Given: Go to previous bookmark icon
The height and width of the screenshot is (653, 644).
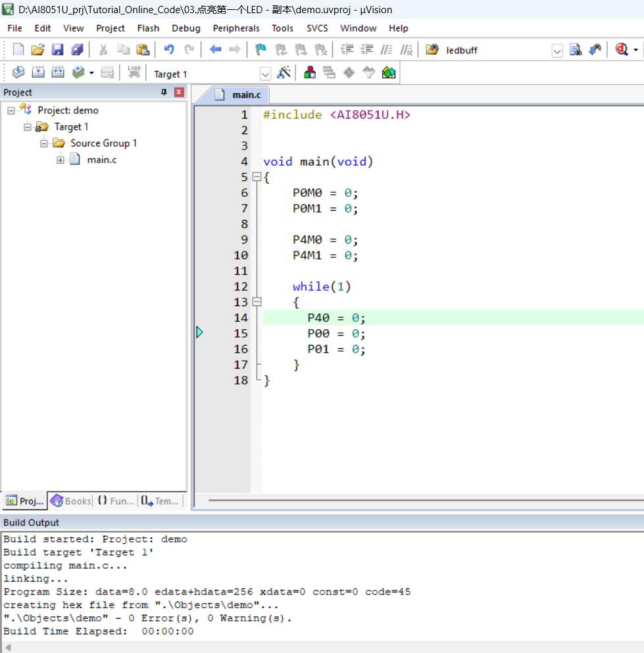Looking at the screenshot, I should [x=281, y=49].
